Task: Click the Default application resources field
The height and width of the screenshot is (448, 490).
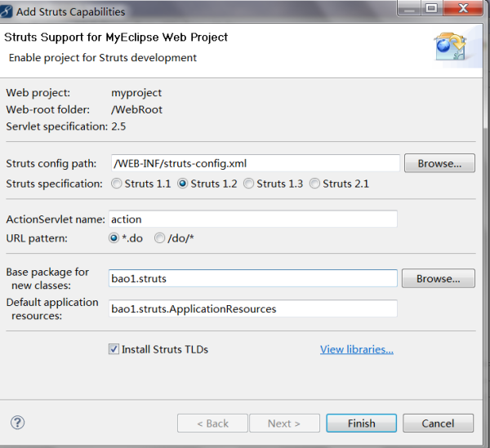Action: [x=253, y=308]
